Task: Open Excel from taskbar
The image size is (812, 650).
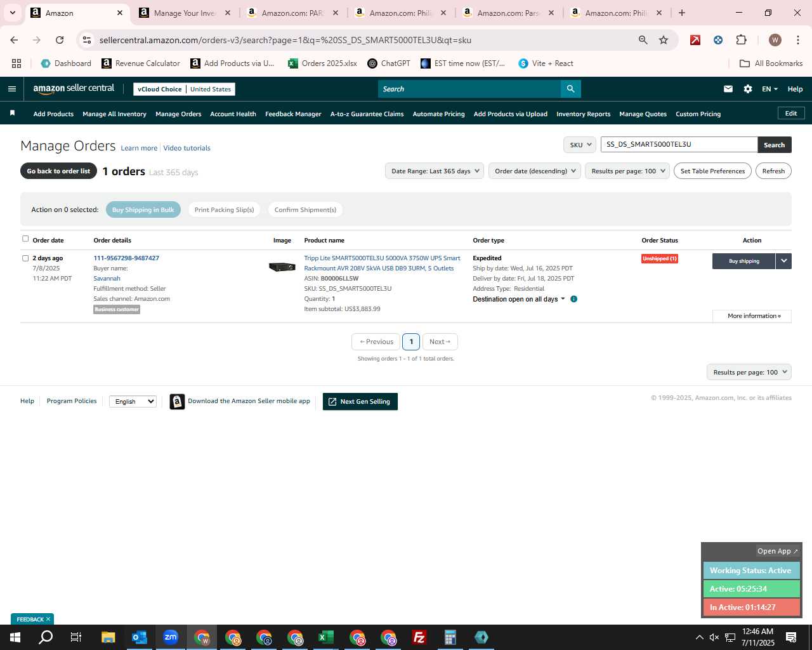Action: 326,637
